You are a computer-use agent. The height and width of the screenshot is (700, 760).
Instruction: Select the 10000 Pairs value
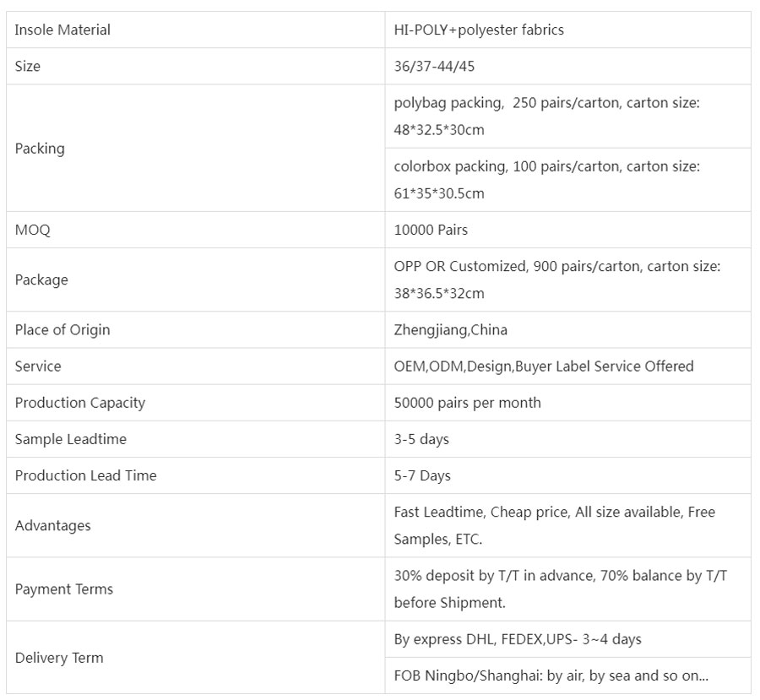pyautogui.click(x=431, y=230)
